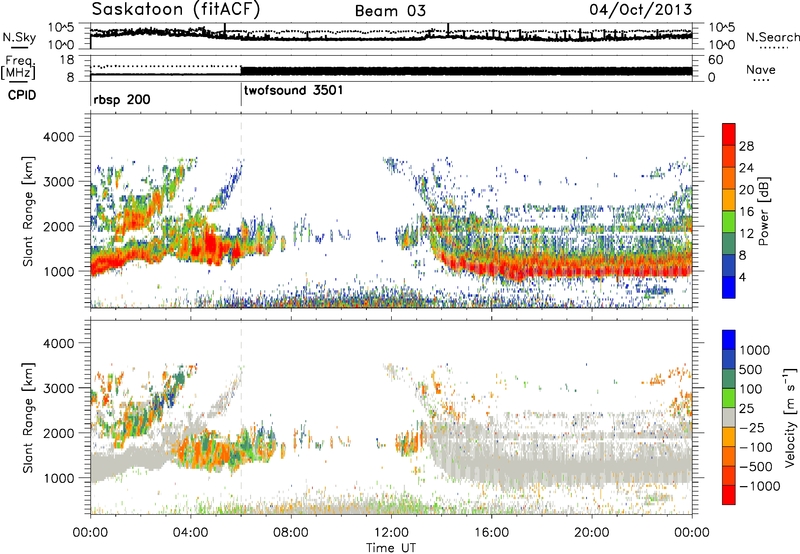Click the 'Beam 03' label

tap(390, 11)
